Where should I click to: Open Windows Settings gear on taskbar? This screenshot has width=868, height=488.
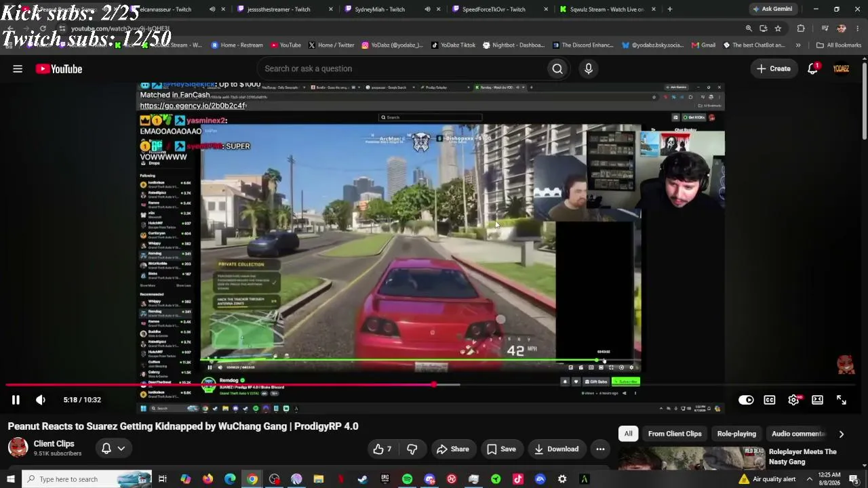click(562, 479)
